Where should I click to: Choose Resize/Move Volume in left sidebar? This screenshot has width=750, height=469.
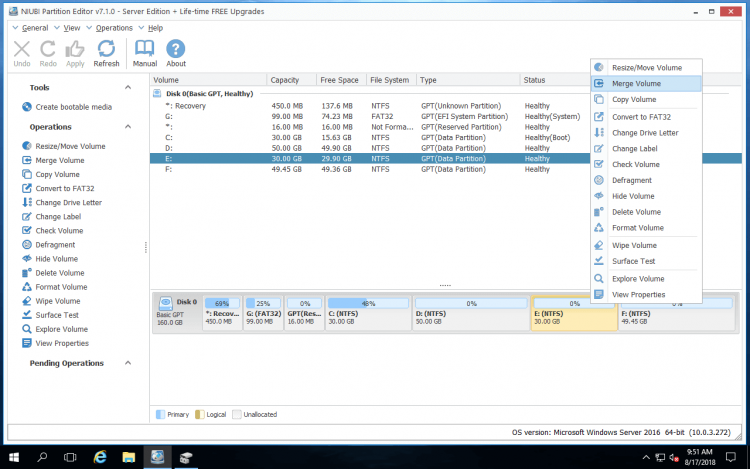(70, 146)
